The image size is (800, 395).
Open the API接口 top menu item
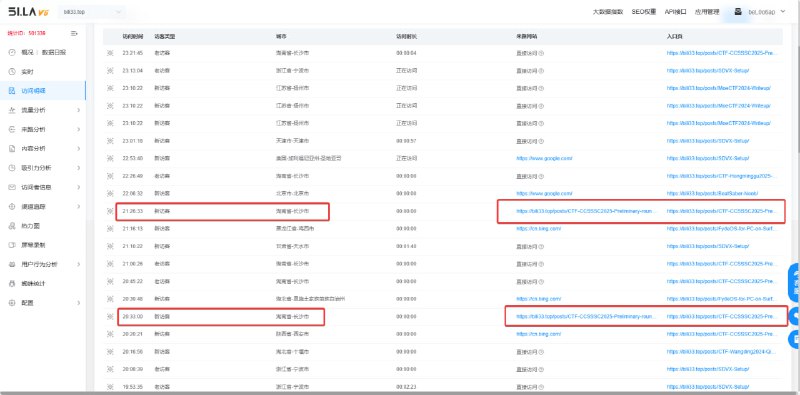point(675,12)
